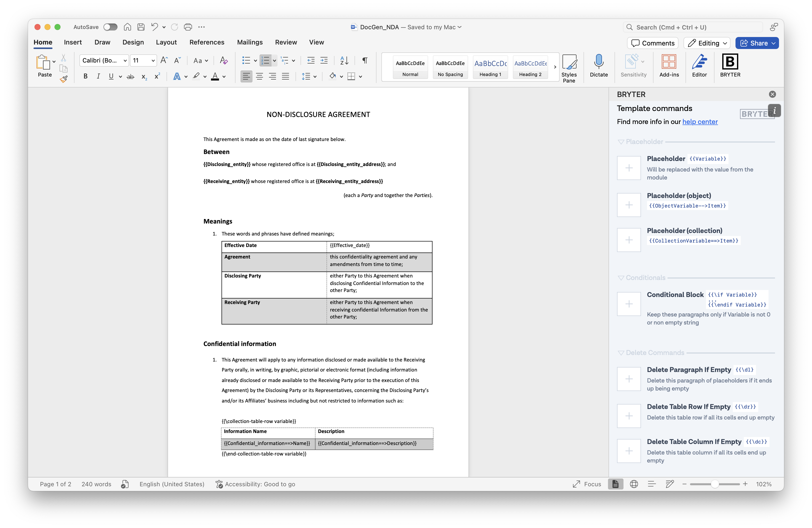Clear formatting with the eraser icon
The height and width of the screenshot is (528, 812).
click(x=223, y=60)
